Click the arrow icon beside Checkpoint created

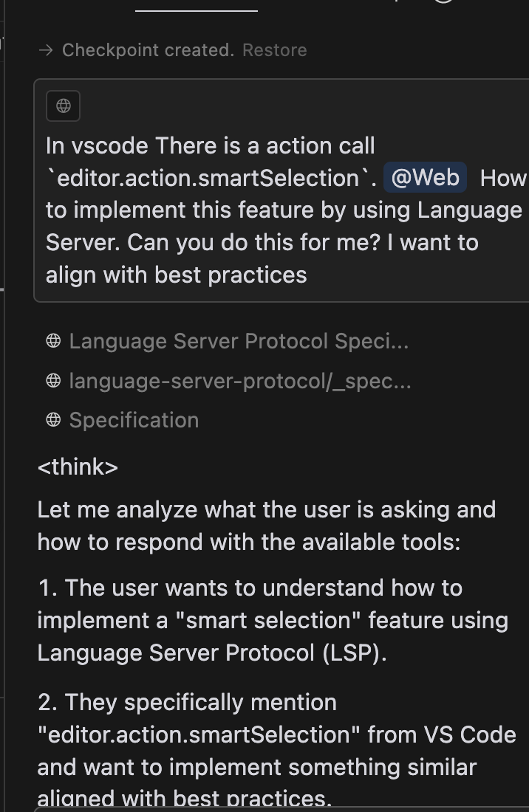pos(46,50)
